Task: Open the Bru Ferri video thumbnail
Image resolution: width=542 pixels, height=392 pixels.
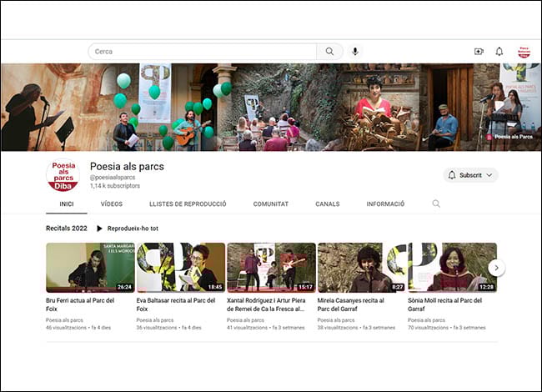Action: pos(90,268)
